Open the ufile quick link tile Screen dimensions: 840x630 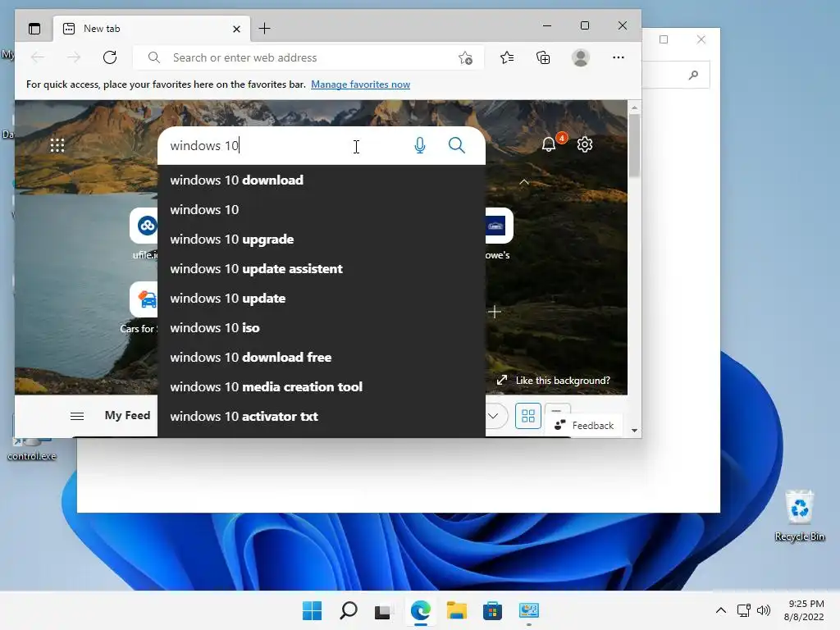tap(144, 226)
